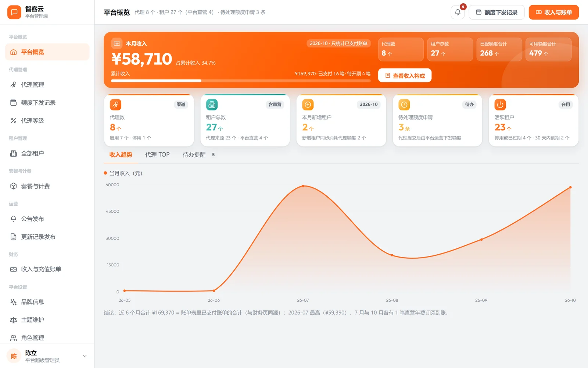Open 收入与充值账单 sidebar item

(x=47, y=269)
